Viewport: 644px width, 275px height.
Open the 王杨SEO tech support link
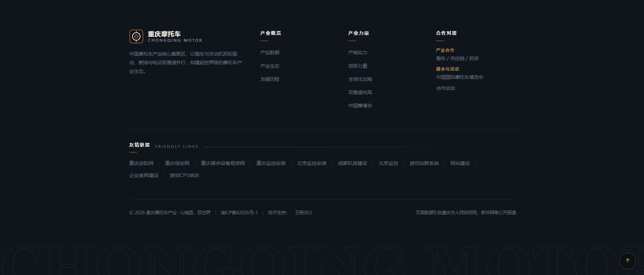(303, 212)
